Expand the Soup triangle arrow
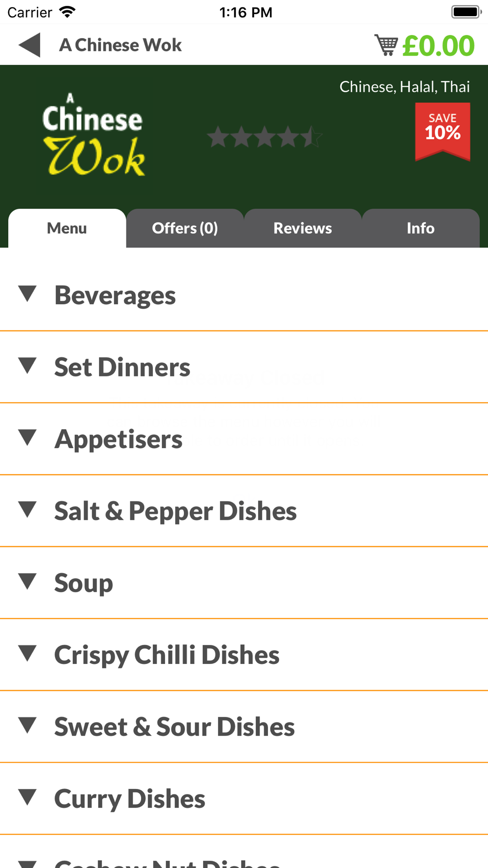This screenshot has width=488, height=868. pos(27,581)
